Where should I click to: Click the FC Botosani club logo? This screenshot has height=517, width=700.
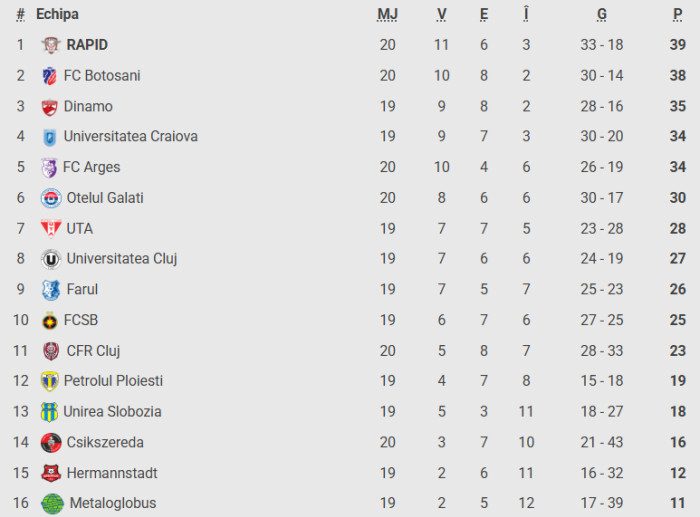click(49, 76)
